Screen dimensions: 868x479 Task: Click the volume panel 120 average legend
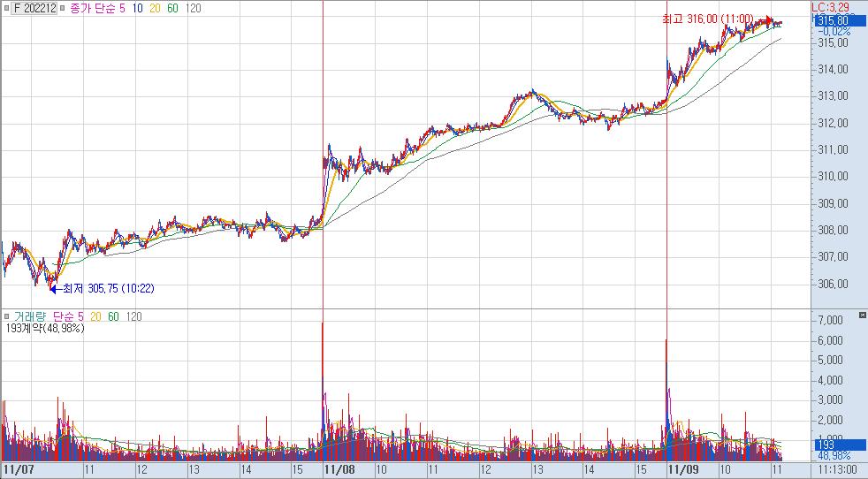(134, 316)
